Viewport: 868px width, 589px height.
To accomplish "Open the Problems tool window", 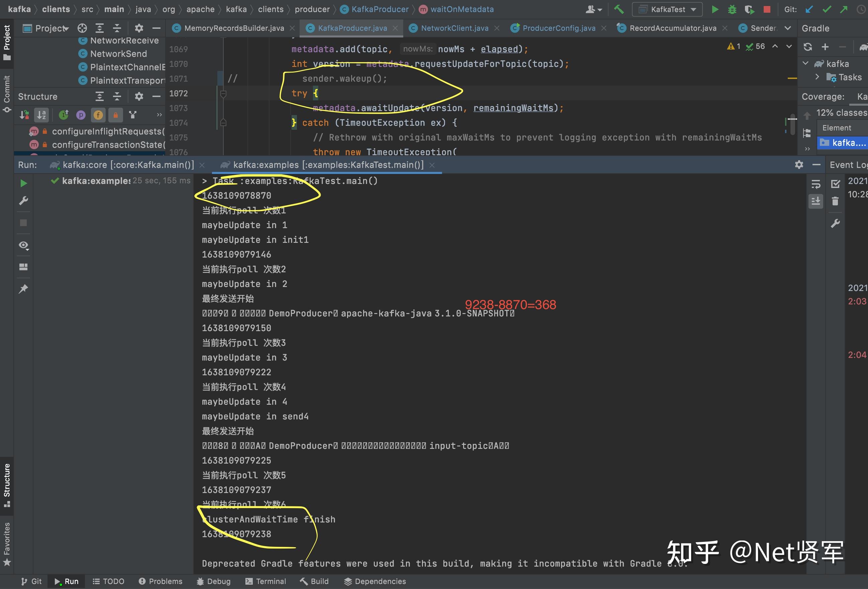I will pos(160,581).
